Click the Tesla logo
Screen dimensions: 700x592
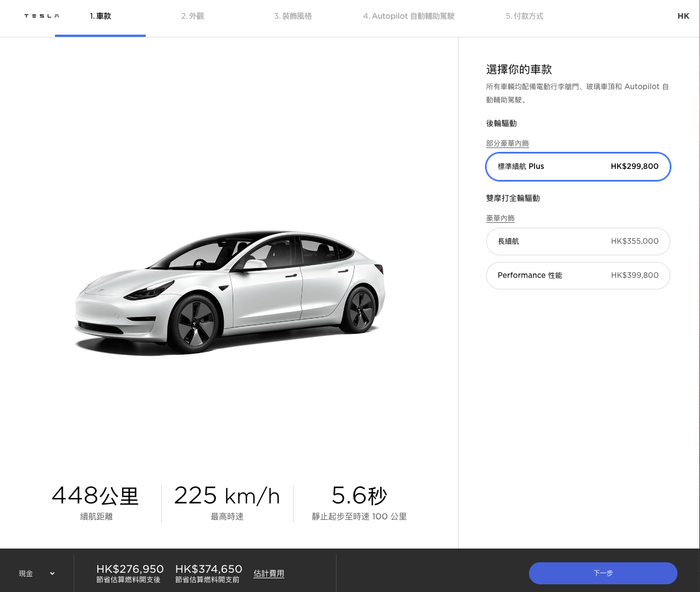pos(42,16)
